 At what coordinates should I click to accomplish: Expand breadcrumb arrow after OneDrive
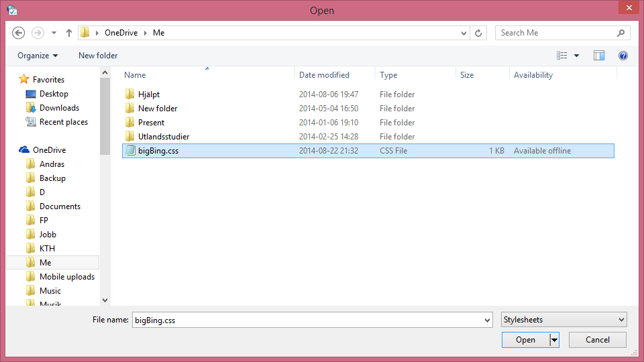(146, 33)
